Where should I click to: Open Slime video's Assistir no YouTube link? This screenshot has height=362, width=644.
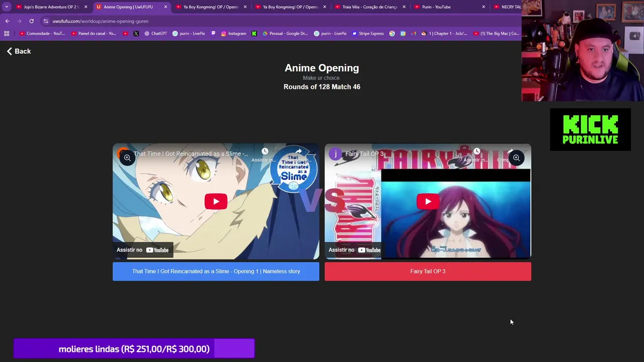[x=143, y=250]
